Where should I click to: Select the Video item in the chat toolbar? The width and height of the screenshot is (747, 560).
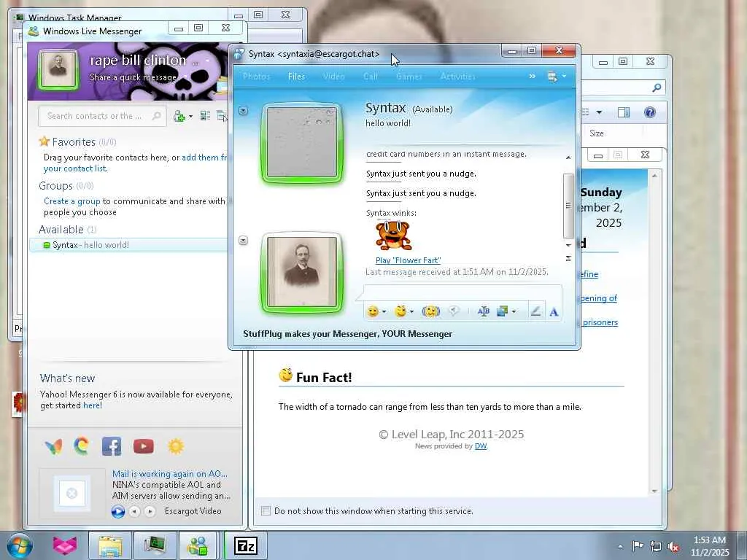tap(333, 77)
